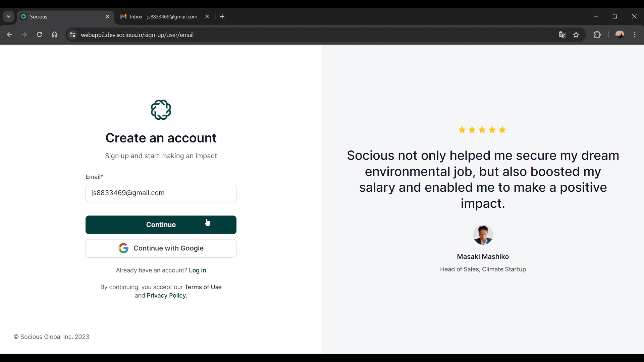Image resolution: width=644 pixels, height=362 pixels.
Task: Open a new tab
Action: (x=223, y=17)
